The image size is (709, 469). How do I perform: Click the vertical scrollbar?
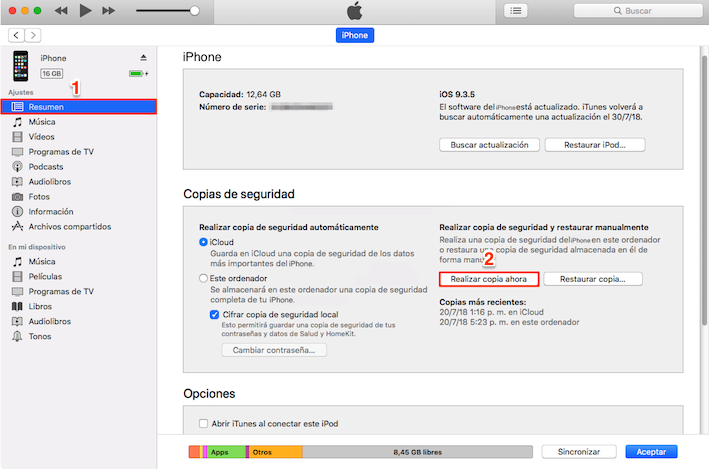(704, 190)
